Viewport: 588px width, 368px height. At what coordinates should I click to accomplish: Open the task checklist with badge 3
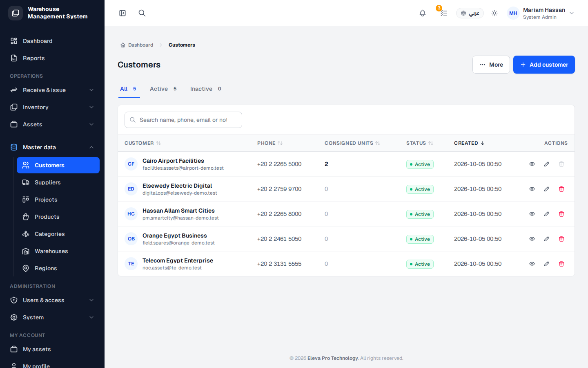(443, 13)
